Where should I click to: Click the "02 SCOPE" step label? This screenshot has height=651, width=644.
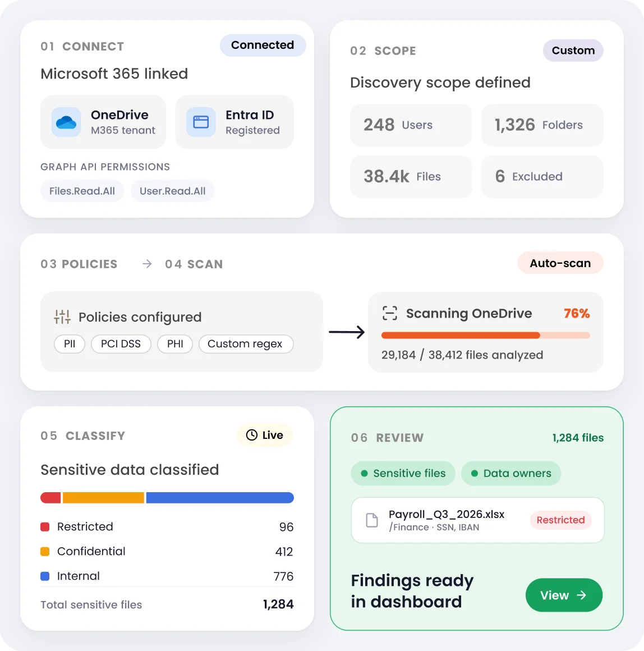tap(383, 51)
